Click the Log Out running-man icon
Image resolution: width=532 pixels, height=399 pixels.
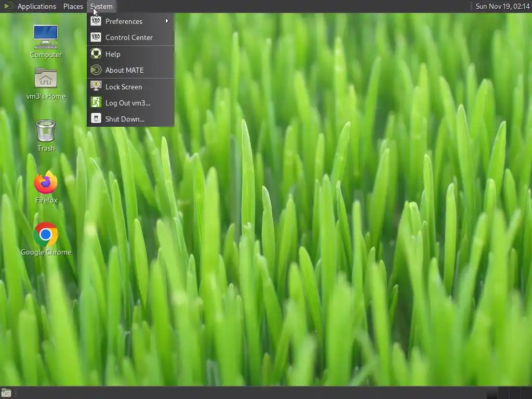coord(96,102)
